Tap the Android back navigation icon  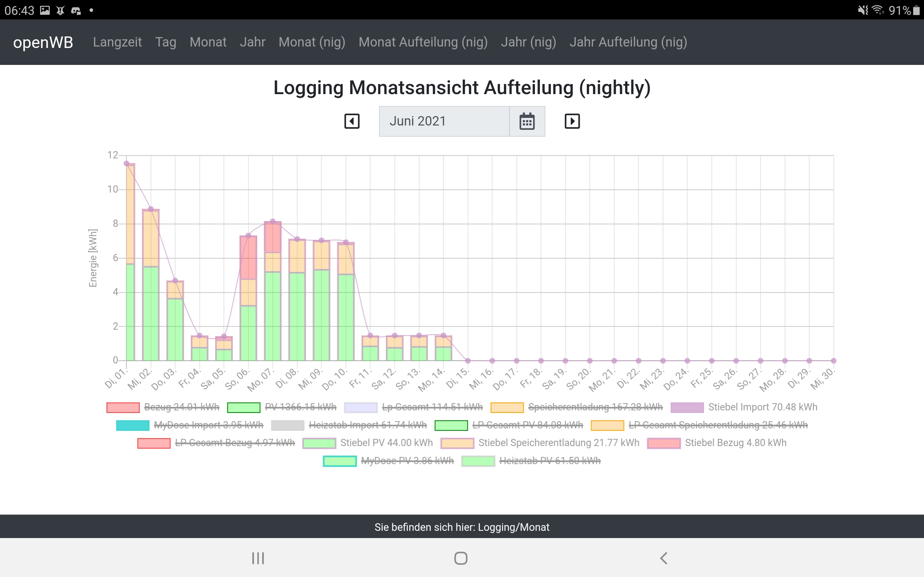click(x=664, y=558)
